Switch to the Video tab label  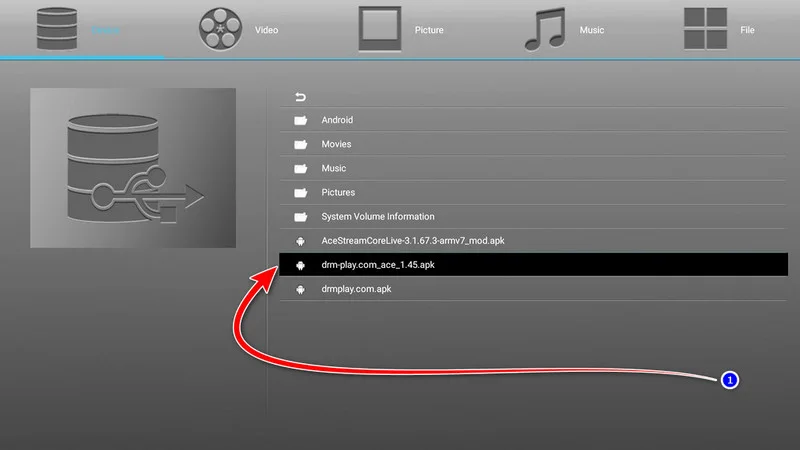(266, 30)
